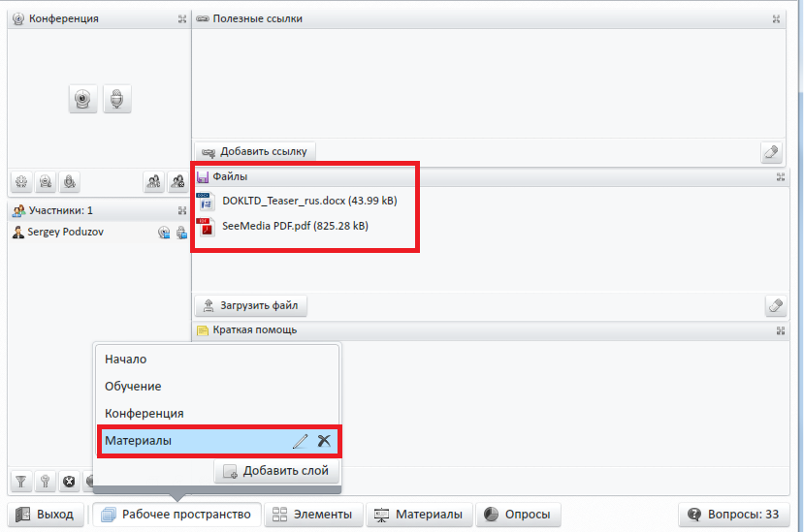Click the eraser icon in Файлы panel
The height and width of the screenshot is (532, 804).
(775, 305)
